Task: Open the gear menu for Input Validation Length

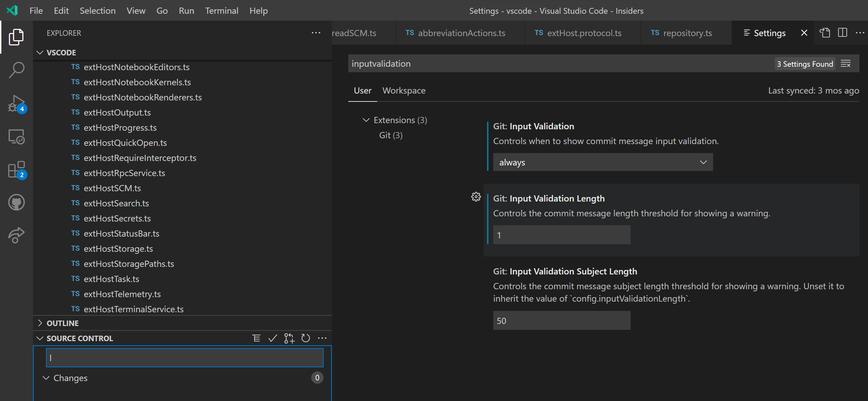Action: point(476,197)
